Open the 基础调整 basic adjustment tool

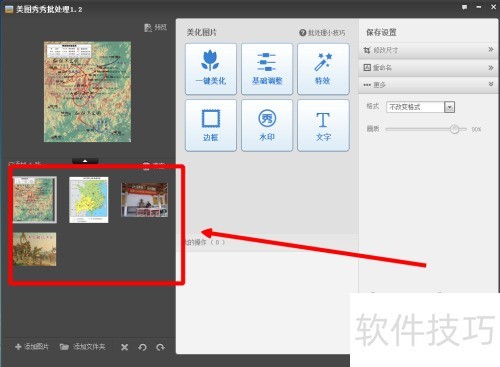(267, 69)
